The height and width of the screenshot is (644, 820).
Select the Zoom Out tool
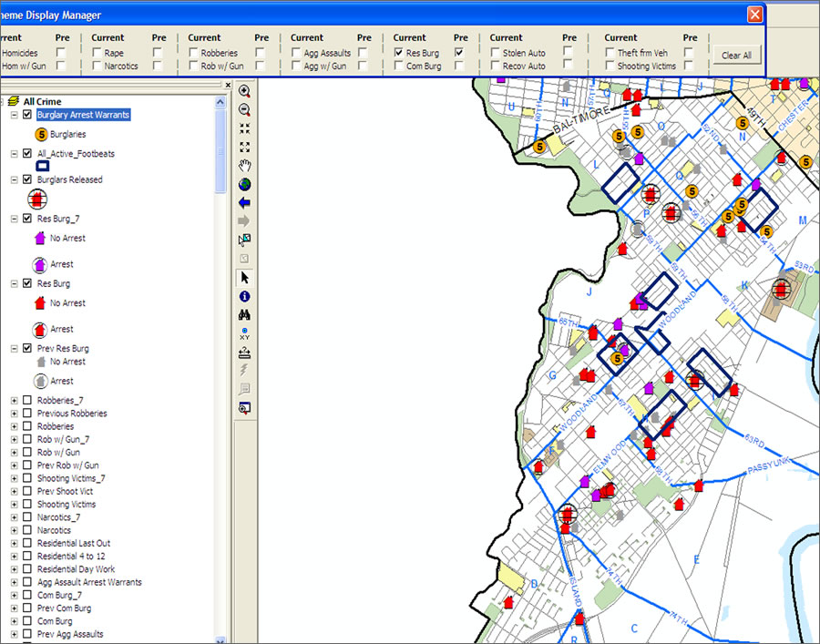(x=244, y=109)
